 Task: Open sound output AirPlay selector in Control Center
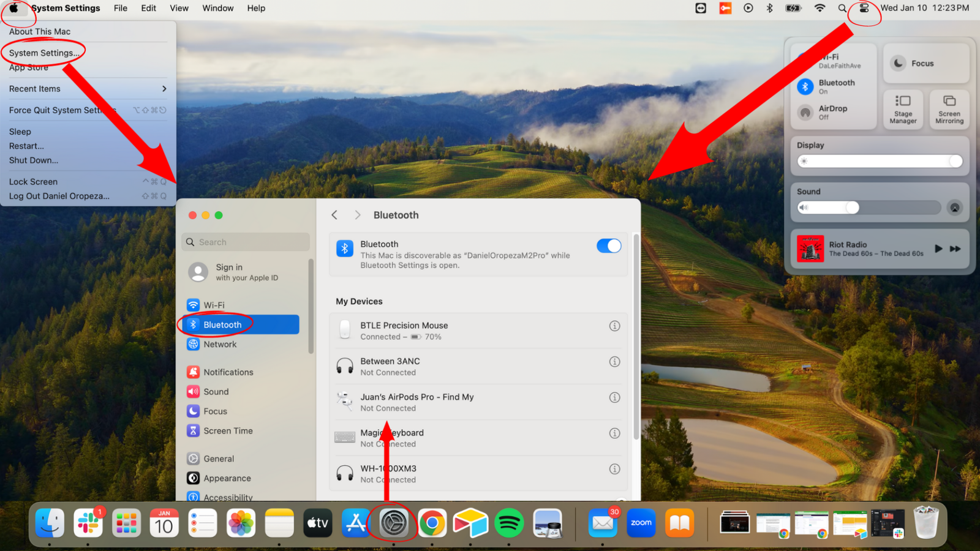(954, 208)
